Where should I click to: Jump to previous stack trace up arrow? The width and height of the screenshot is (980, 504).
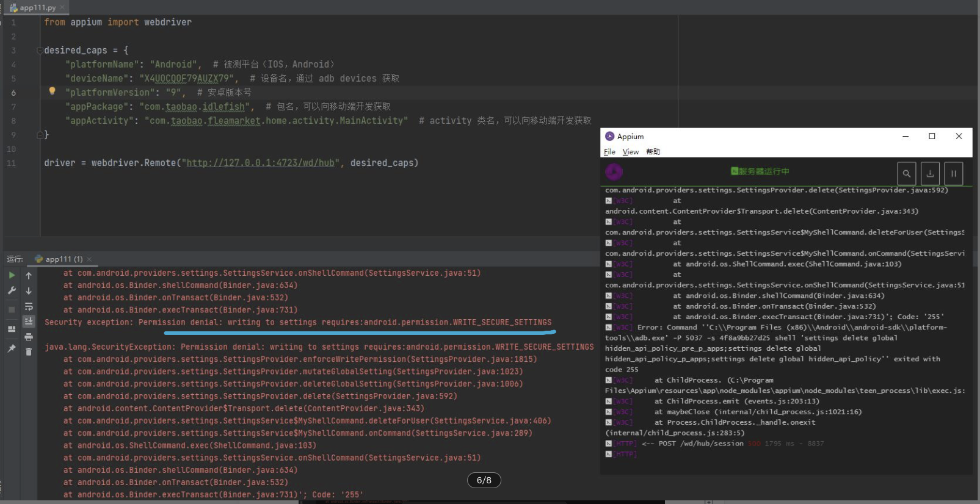(29, 276)
